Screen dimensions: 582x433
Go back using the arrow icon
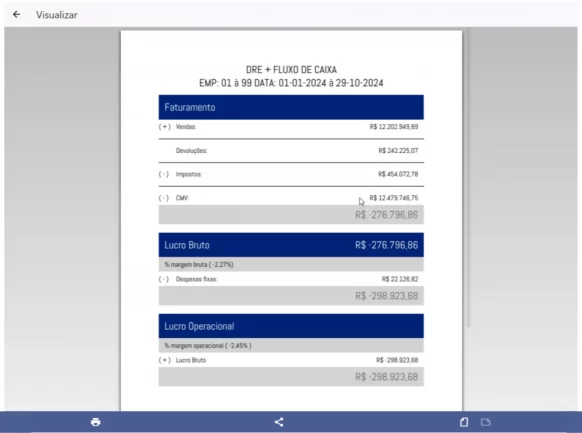16,14
